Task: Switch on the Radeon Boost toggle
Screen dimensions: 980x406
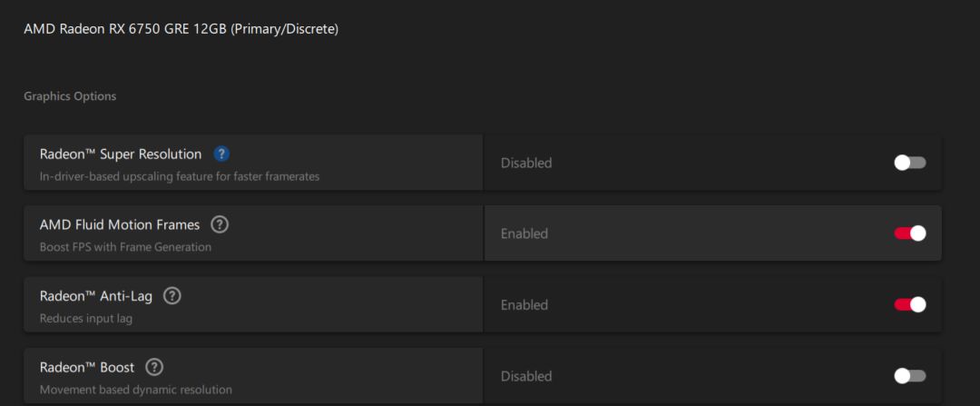Action: click(x=910, y=375)
